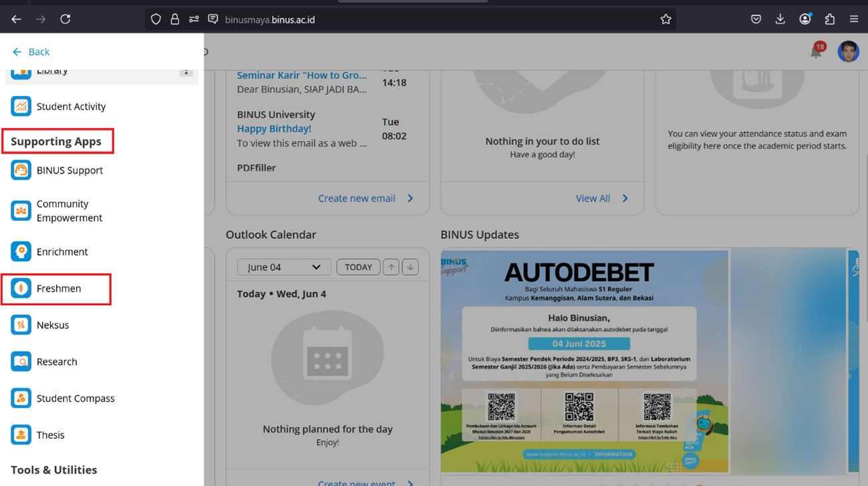Go to previous day with up arrow

tap(391, 267)
